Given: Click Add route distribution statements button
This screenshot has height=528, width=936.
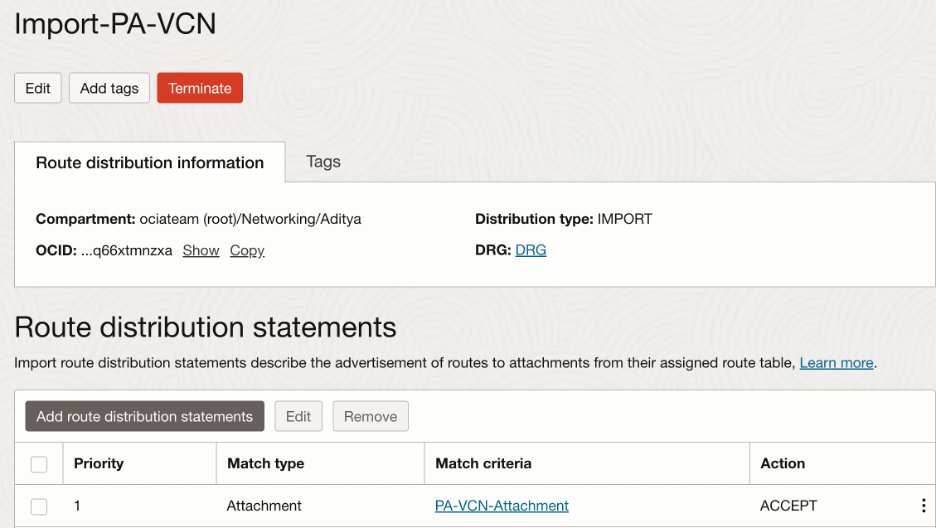Looking at the screenshot, I should [x=145, y=416].
